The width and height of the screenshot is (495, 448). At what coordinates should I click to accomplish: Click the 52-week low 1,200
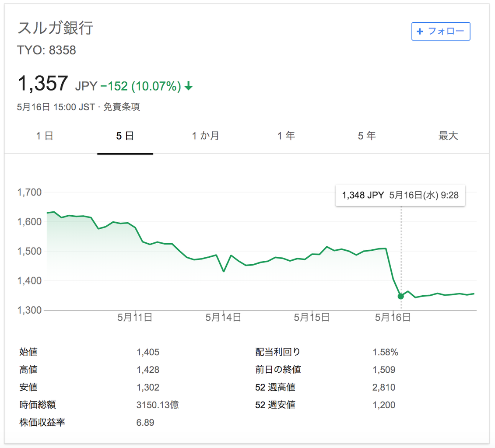pyautogui.click(x=384, y=405)
